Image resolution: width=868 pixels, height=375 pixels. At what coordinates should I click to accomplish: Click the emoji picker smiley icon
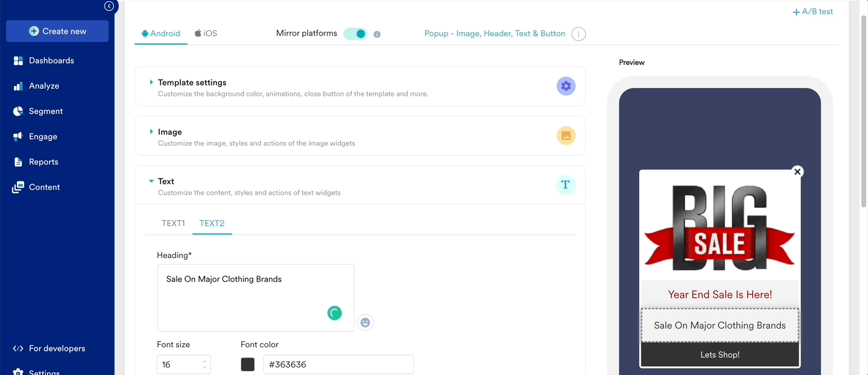365,323
